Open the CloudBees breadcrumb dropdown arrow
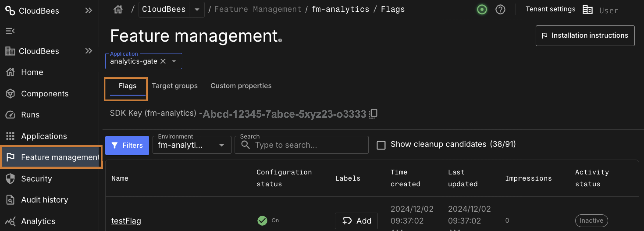 click(x=197, y=10)
